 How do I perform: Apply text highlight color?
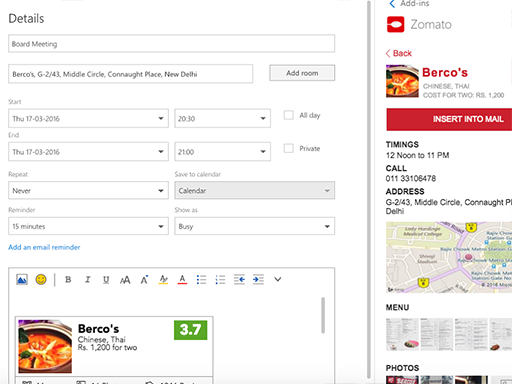click(163, 279)
